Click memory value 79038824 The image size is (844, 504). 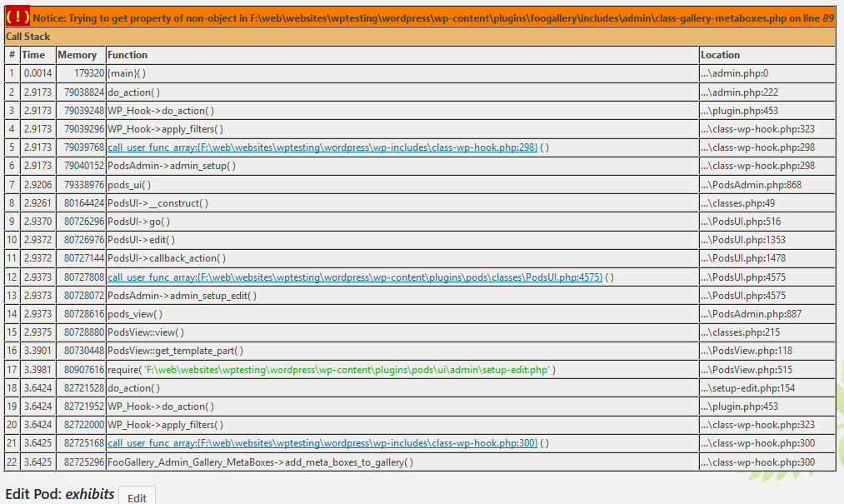coord(84,92)
